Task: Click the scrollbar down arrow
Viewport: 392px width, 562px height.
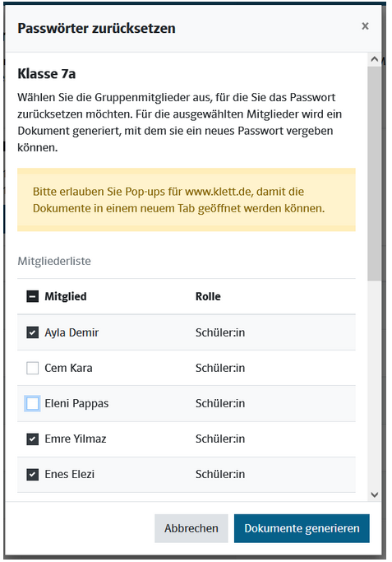Action: pos(375,495)
